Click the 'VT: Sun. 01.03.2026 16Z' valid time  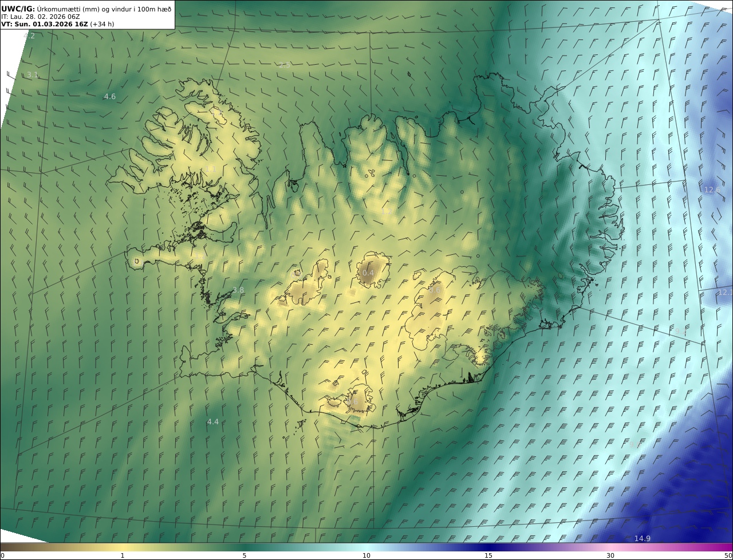[44, 24]
